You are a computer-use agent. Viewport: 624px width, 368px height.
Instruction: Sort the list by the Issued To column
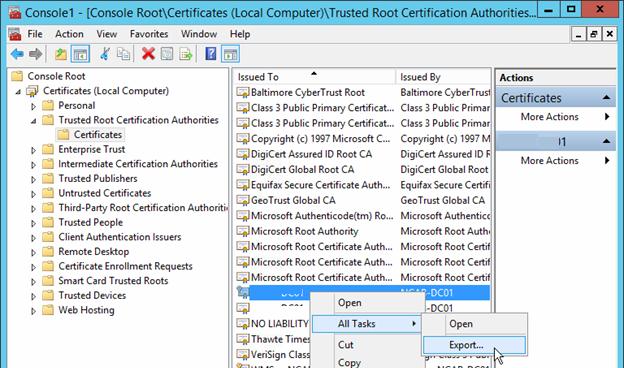coord(314,77)
